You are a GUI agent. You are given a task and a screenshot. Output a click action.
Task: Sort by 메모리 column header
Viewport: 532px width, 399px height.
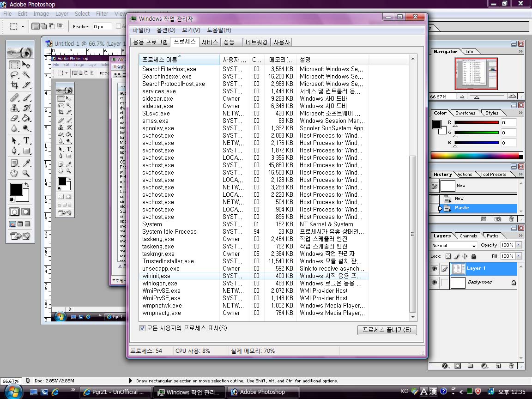coord(281,60)
